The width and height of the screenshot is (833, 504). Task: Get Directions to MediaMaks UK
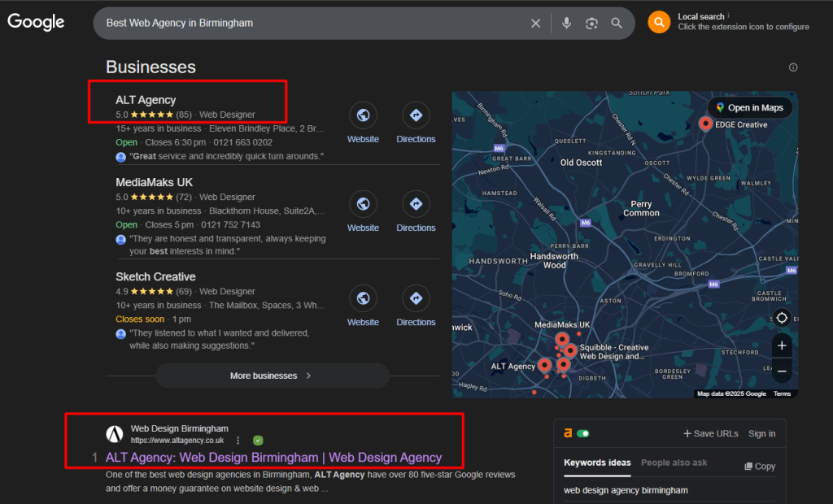(416, 204)
